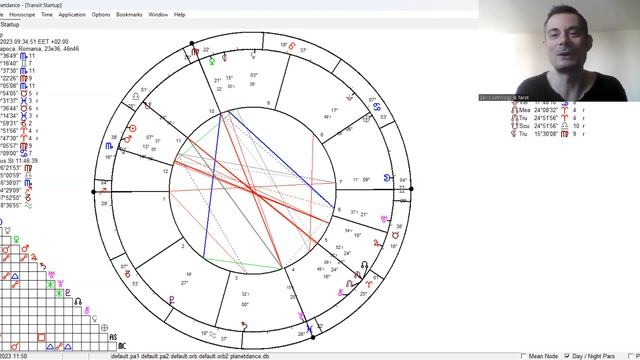Click the green sextile cell under the Uranus header
Image resolution: width=640 pixels, height=360 pixels.
[51, 284]
